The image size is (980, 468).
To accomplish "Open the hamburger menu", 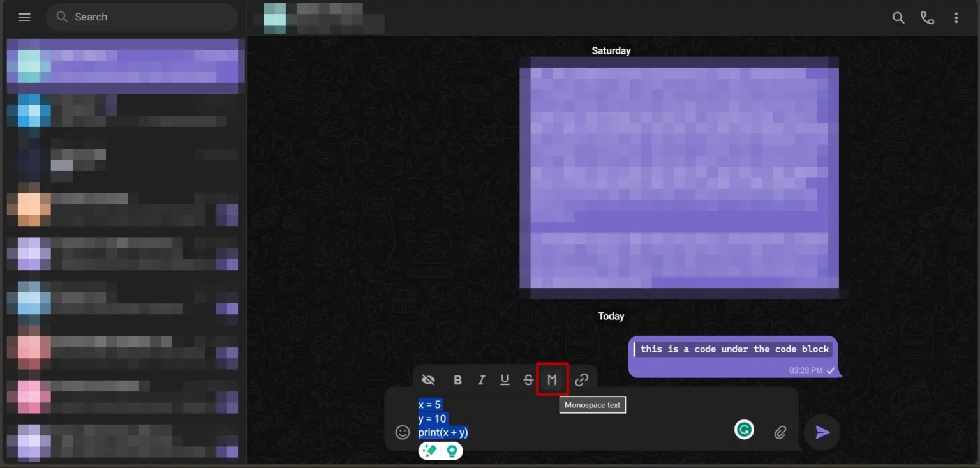I will pos(24,17).
